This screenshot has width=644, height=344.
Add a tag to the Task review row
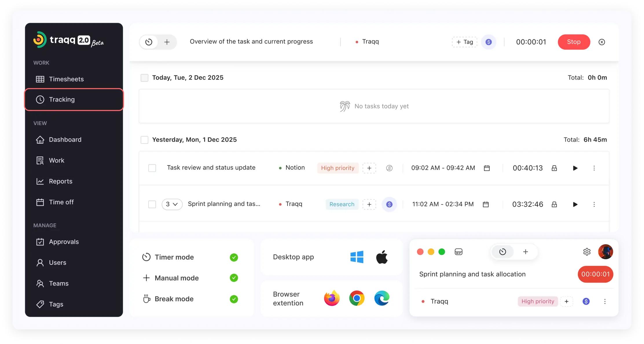369,168
